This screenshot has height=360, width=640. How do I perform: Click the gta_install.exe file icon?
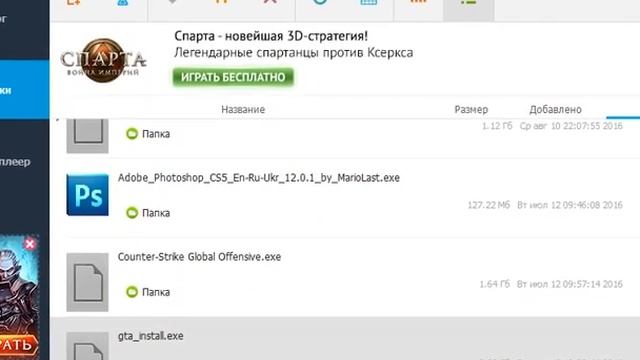click(87, 346)
